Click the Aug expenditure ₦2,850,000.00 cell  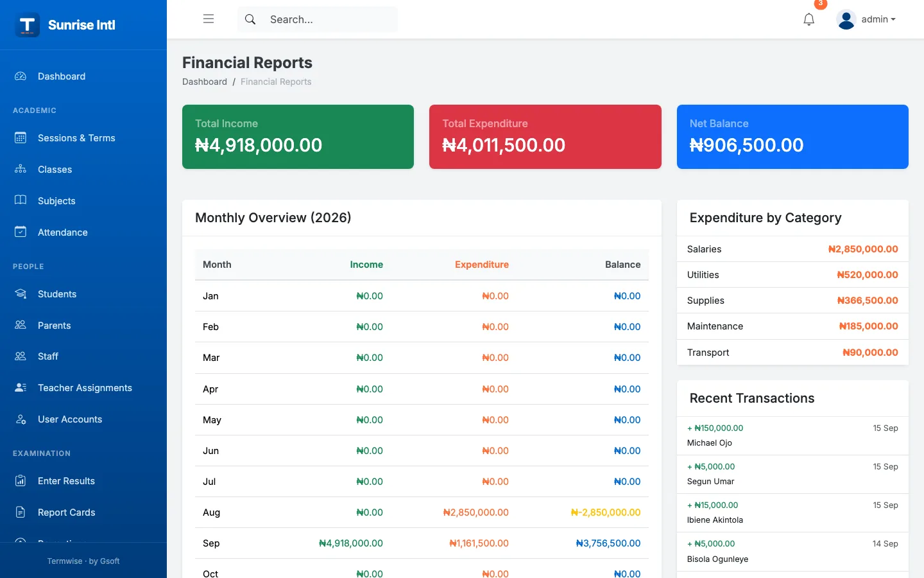point(475,512)
